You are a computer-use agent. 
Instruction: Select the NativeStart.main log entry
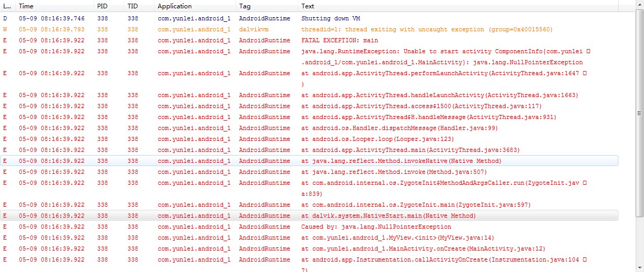[309, 216]
